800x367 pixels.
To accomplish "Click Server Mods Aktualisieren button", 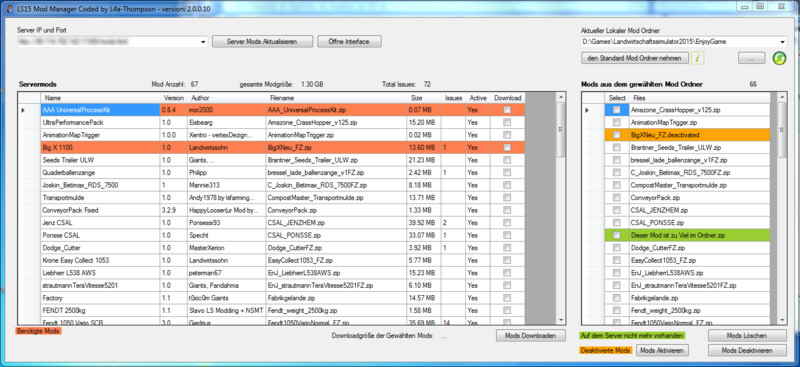I will (262, 42).
